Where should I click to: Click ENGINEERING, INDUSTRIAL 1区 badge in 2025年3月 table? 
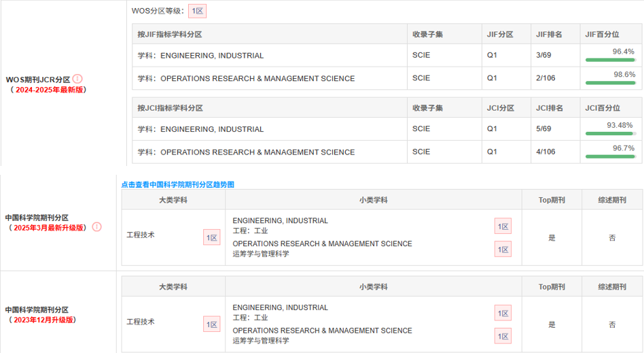503,226
